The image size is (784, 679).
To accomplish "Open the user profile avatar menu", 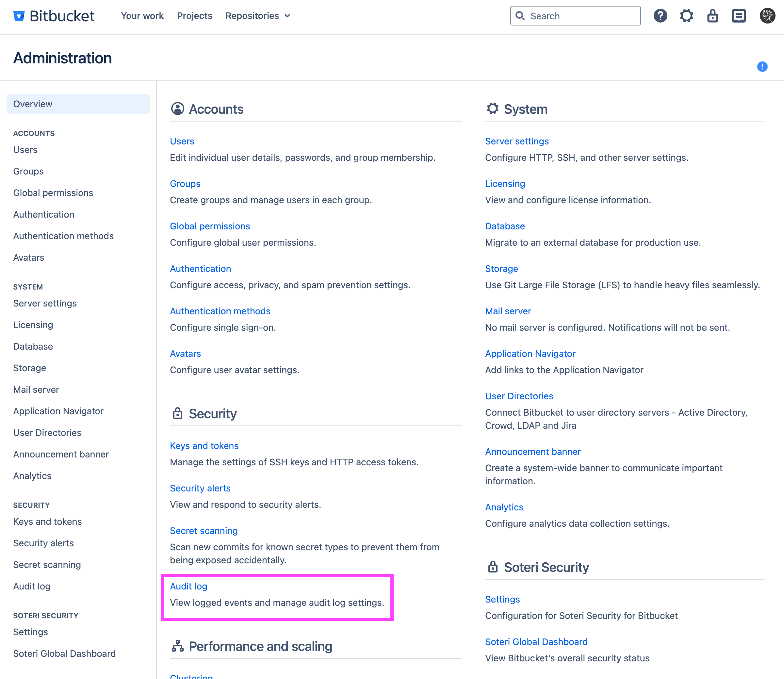I will [x=767, y=16].
